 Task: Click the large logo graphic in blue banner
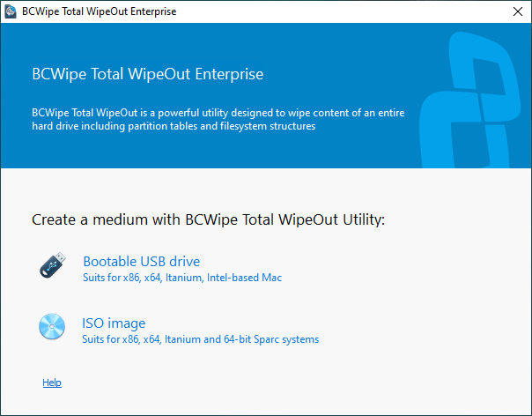click(471, 100)
